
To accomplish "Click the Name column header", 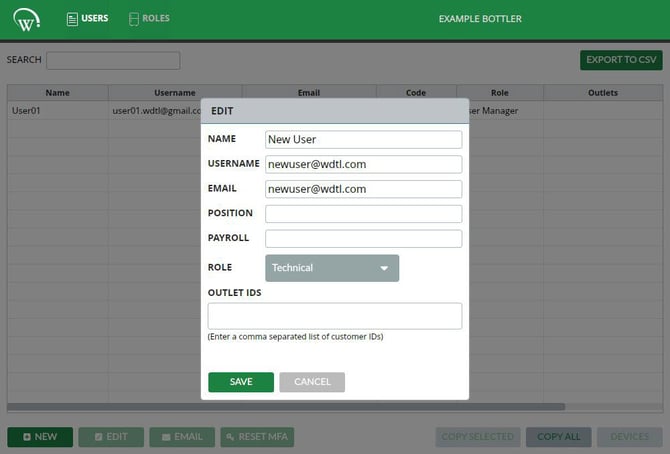I will (58, 92).
